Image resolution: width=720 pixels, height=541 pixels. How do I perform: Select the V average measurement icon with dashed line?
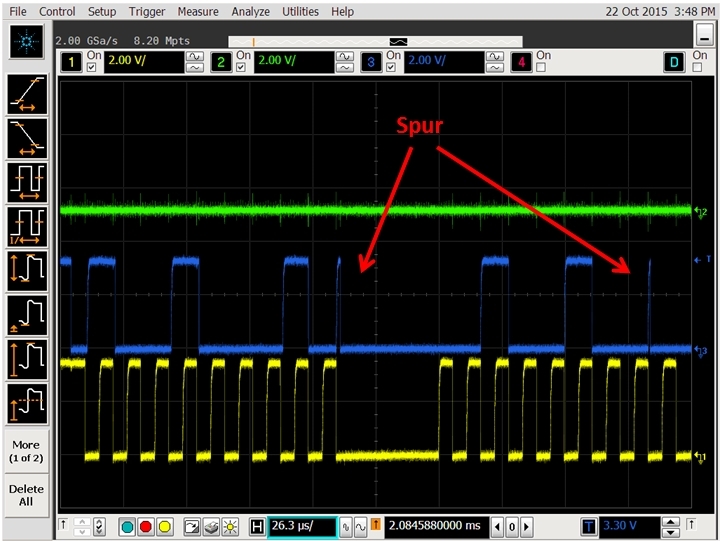click(27, 404)
